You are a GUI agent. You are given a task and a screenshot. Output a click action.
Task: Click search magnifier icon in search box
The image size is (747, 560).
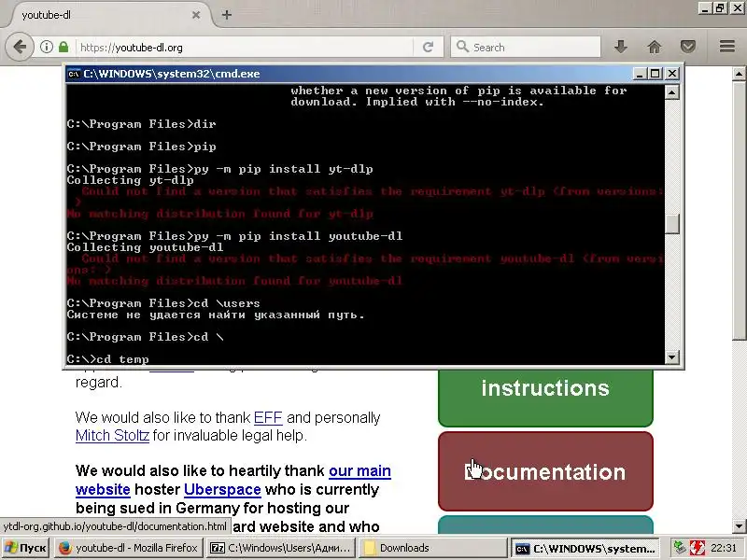(462, 47)
